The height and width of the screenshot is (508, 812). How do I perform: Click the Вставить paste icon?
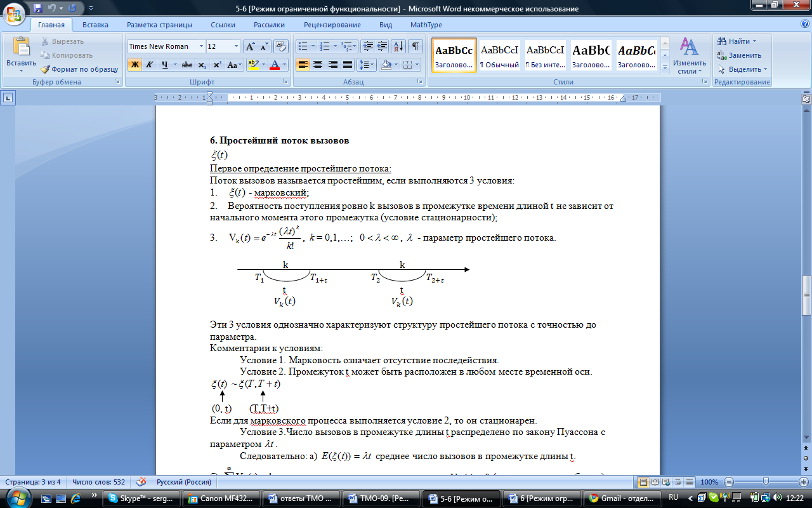tap(21, 47)
